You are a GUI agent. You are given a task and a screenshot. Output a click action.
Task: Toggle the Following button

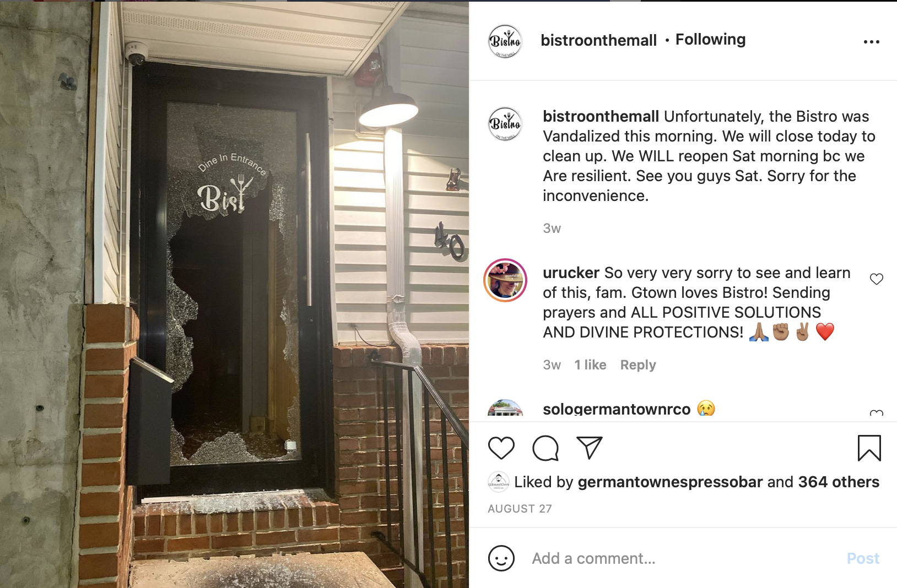point(710,40)
